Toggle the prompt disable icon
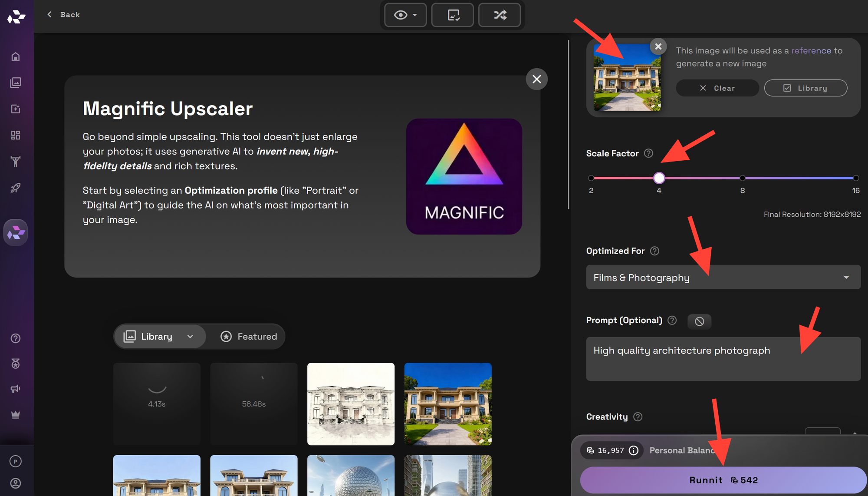The width and height of the screenshot is (868, 496). [699, 321]
